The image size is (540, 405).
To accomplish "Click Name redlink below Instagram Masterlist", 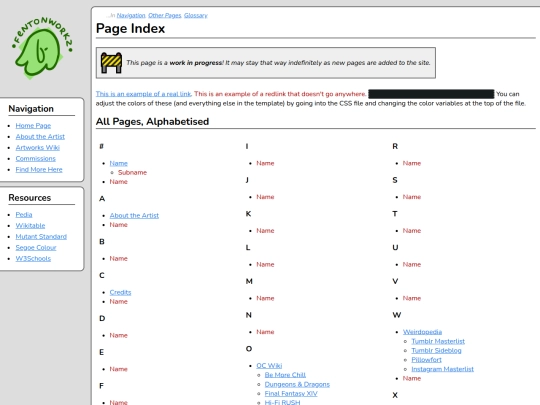I will [412, 378].
